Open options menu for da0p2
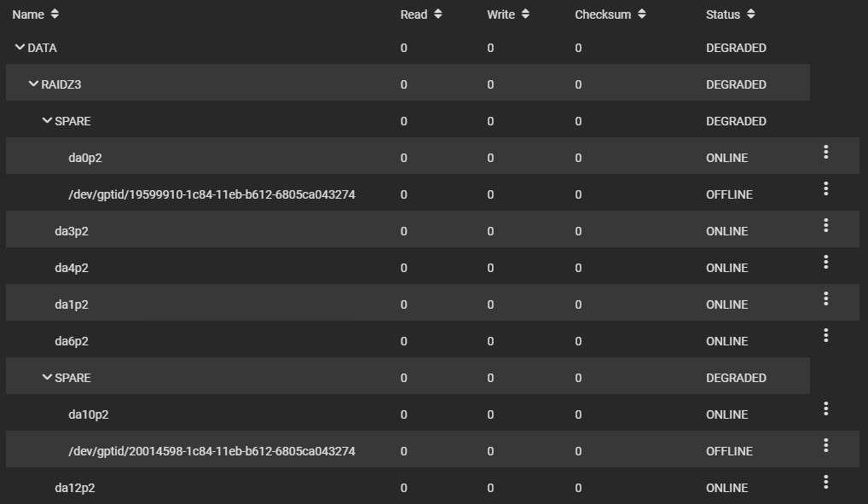Image resolution: width=868 pixels, height=504 pixels. click(825, 153)
